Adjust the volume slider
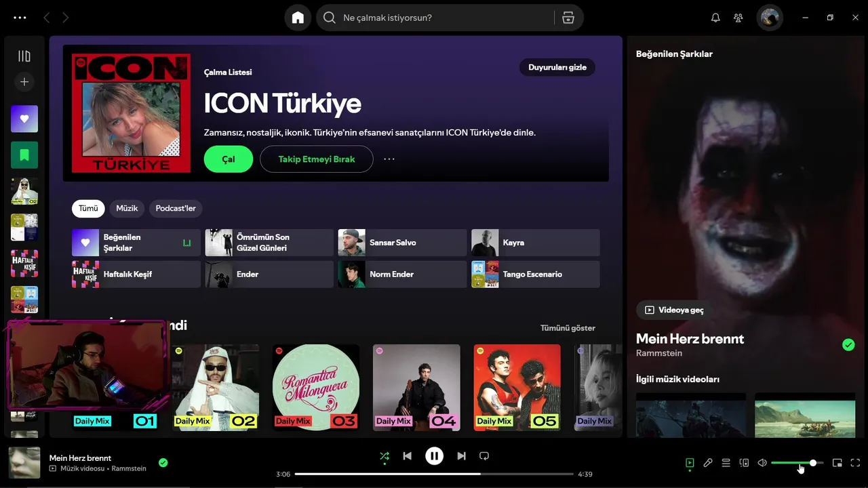This screenshot has height=488, width=868. tap(797, 463)
